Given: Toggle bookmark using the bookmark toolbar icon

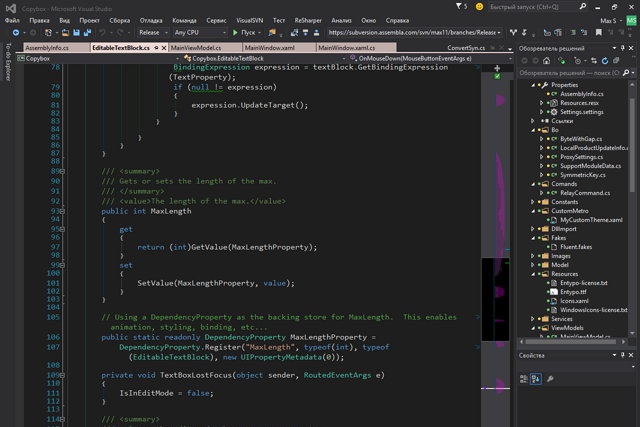Looking at the screenshot, I should (x=598, y=32).
